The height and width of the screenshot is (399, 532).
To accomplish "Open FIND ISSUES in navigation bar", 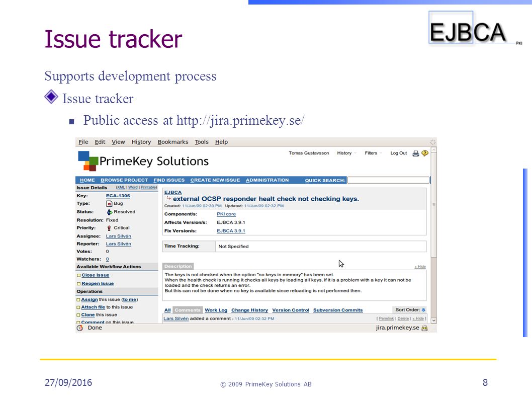I will pyautogui.click(x=169, y=180).
